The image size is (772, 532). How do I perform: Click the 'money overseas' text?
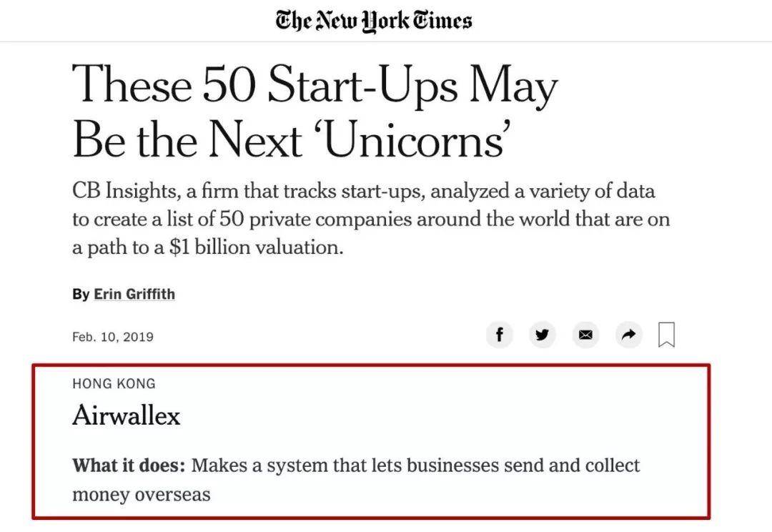(142, 494)
